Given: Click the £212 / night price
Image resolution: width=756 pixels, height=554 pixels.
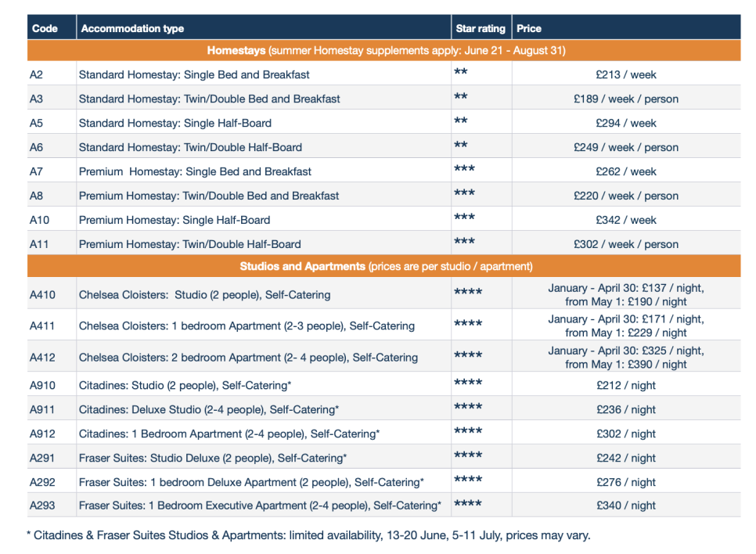Looking at the screenshot, I should point(626,385).
